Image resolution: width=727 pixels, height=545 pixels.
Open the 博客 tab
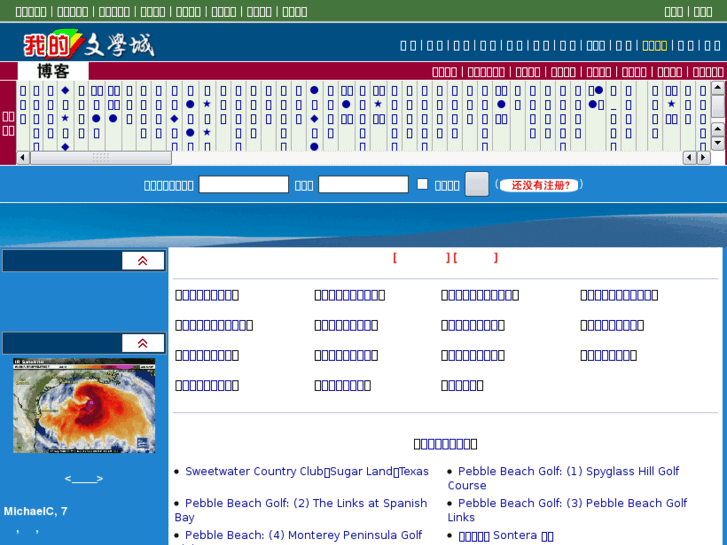tap(53, 71)
